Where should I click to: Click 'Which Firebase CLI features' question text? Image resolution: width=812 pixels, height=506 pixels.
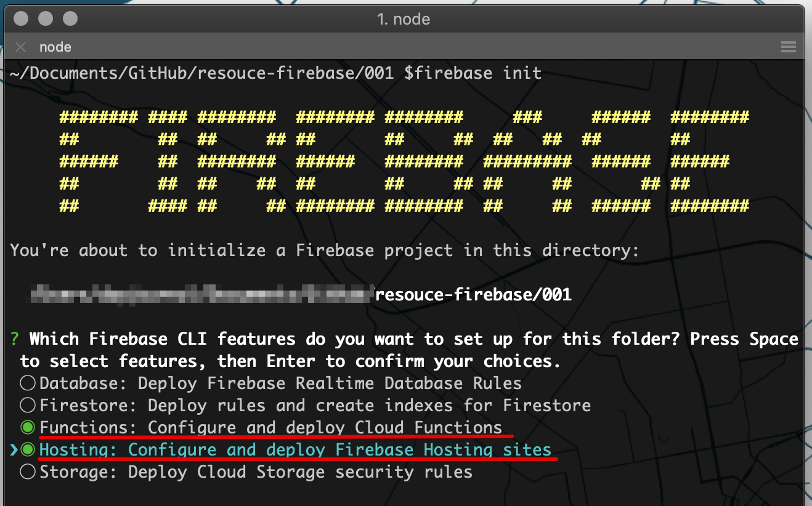(413, 339)
